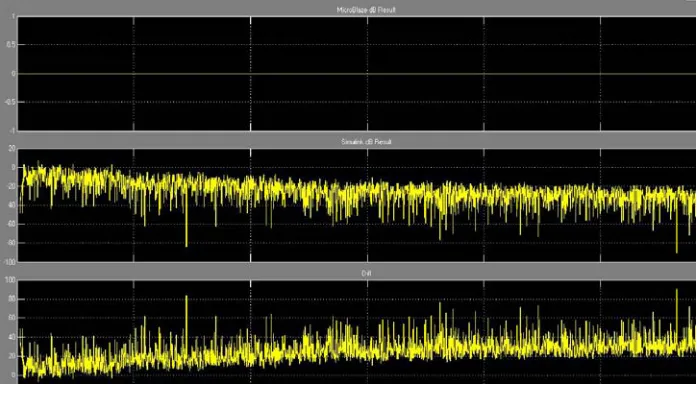
Task: Click the -1 y-axis label of MicroBlaze plot
Action: click(x=13, y=130)
